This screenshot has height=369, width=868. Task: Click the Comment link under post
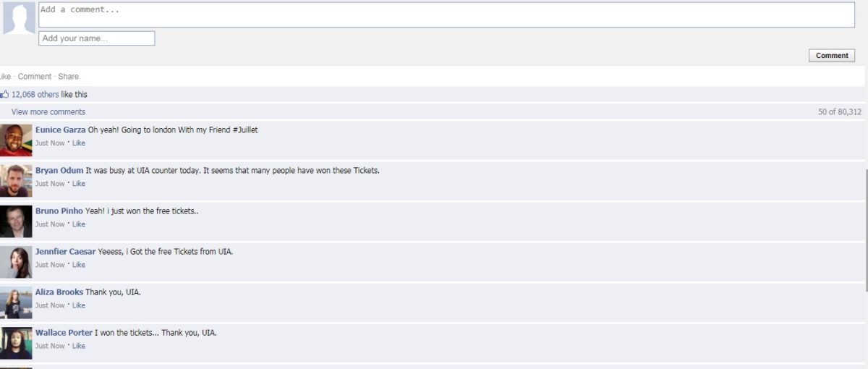tap(35, 77)
